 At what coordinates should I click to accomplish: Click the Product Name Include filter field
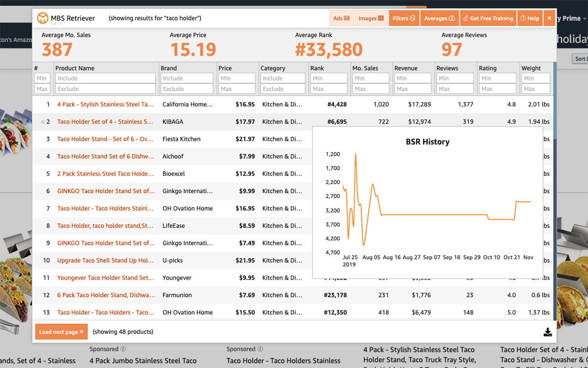coord(105,78)
